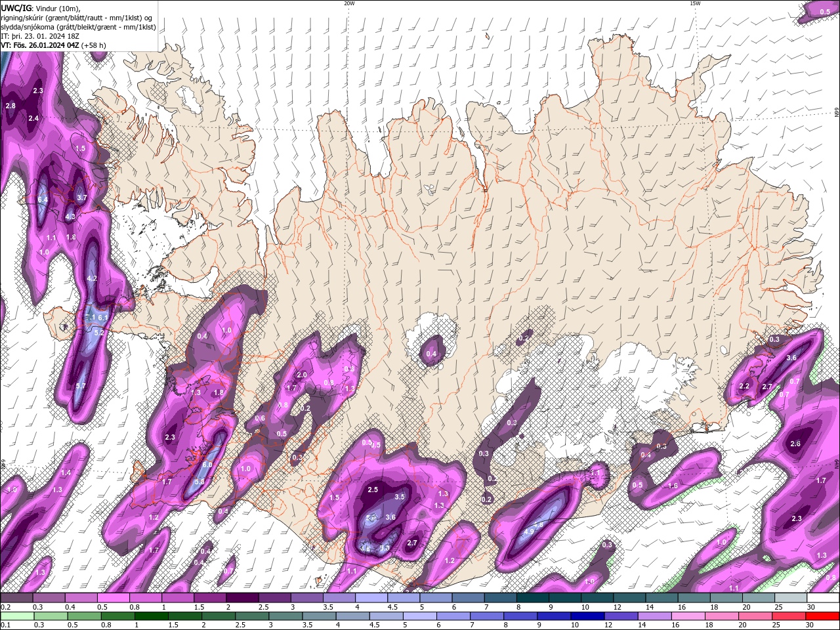Click the light pink legend swatch between 16 and 18
This screenshot has width=840, height=630.
pos(687,616)
